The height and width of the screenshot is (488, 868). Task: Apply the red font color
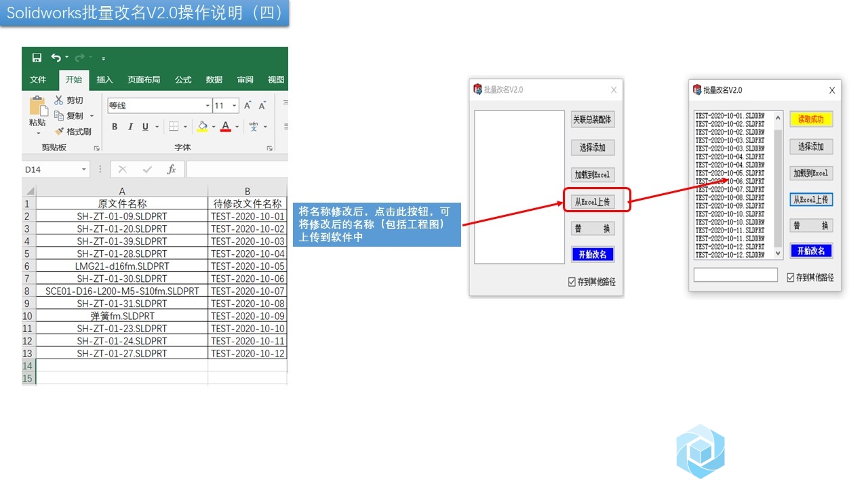(226, 127)
